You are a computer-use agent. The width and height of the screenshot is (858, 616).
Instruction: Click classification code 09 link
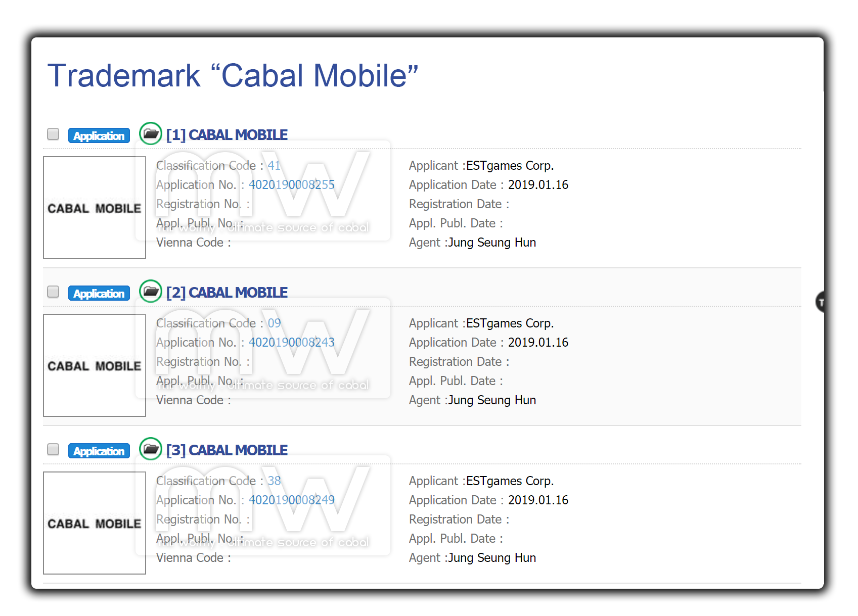(x=274, y=323)
